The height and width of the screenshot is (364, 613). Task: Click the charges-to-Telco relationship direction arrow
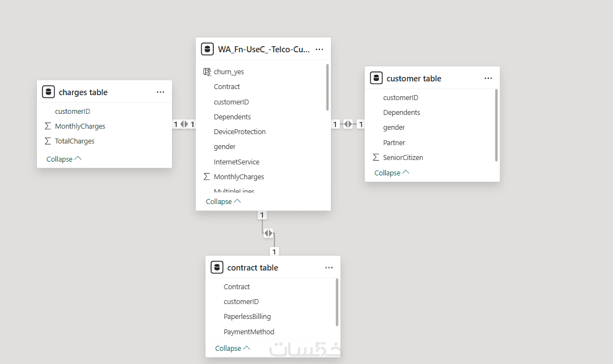click(184, 124)
